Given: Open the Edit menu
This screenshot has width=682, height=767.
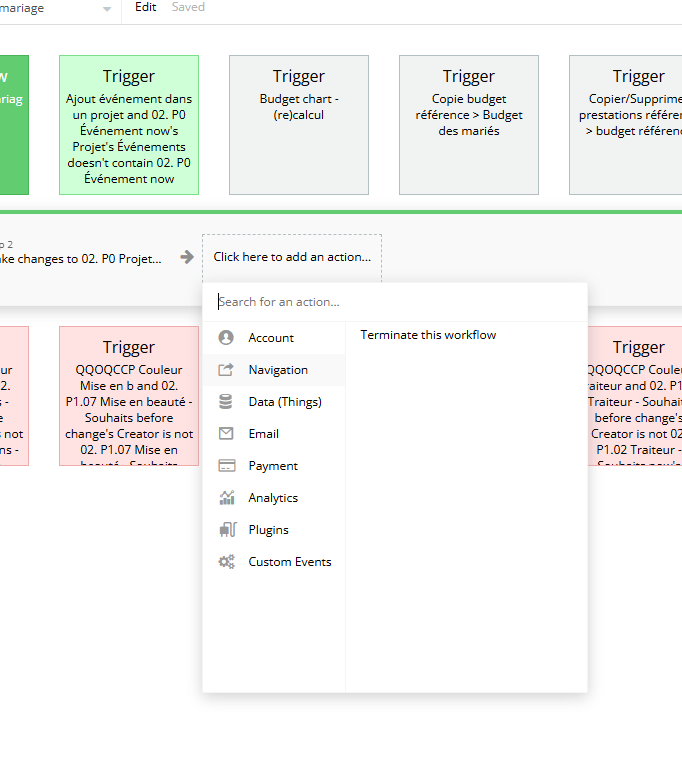Looking at the screenshot, I should point(146,7).
